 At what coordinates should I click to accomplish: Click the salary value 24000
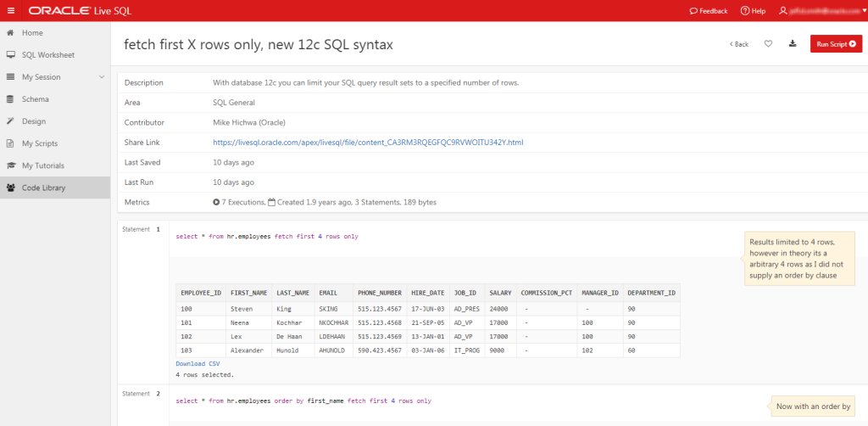click(x=500, y=309)
